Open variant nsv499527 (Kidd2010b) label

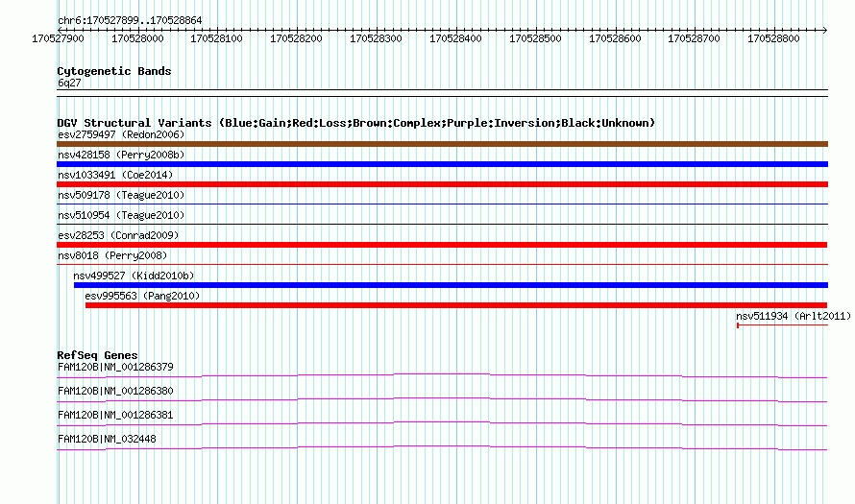134,276
